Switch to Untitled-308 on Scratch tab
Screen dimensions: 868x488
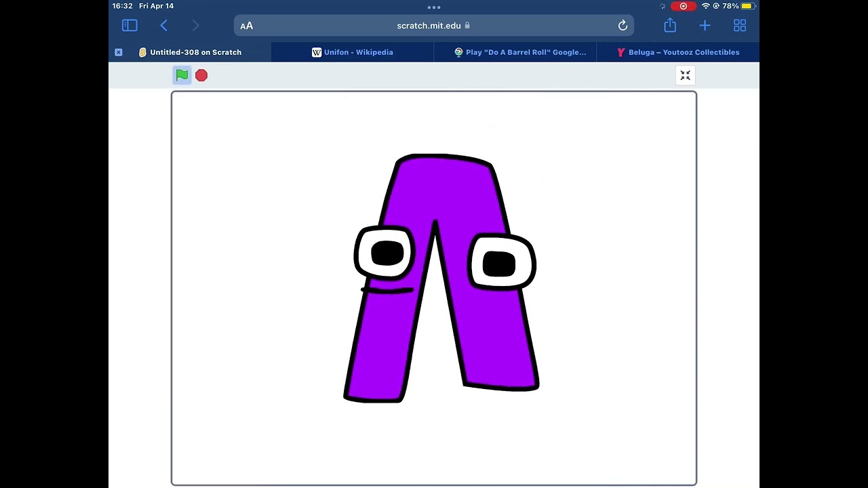click(190, 52)
